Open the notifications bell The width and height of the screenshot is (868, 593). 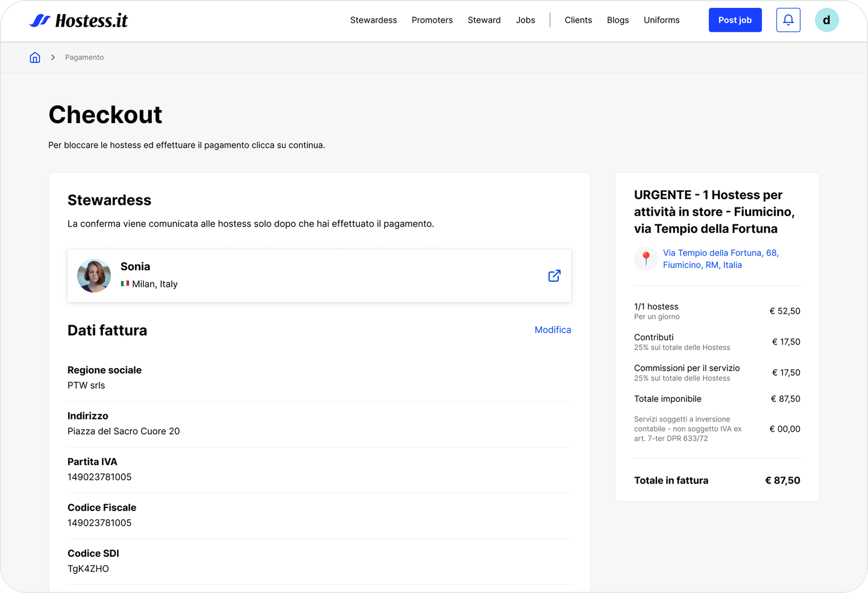[x=788, y=20]
